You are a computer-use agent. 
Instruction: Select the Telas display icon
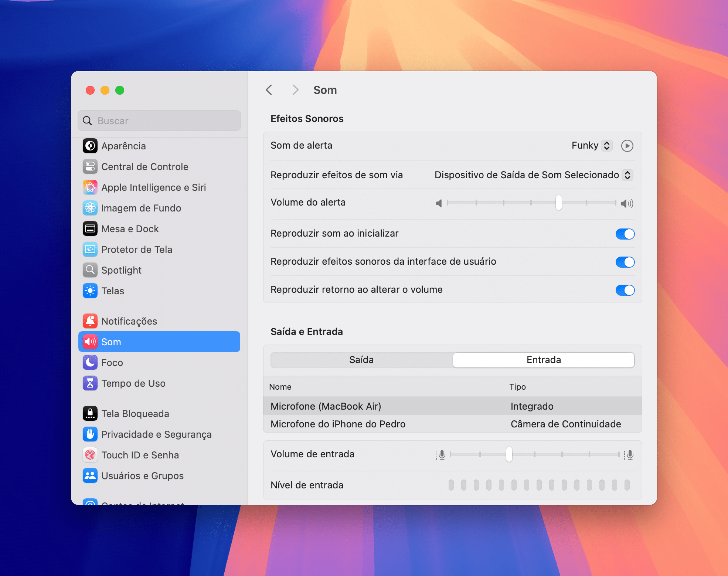(x=90, y=291)
